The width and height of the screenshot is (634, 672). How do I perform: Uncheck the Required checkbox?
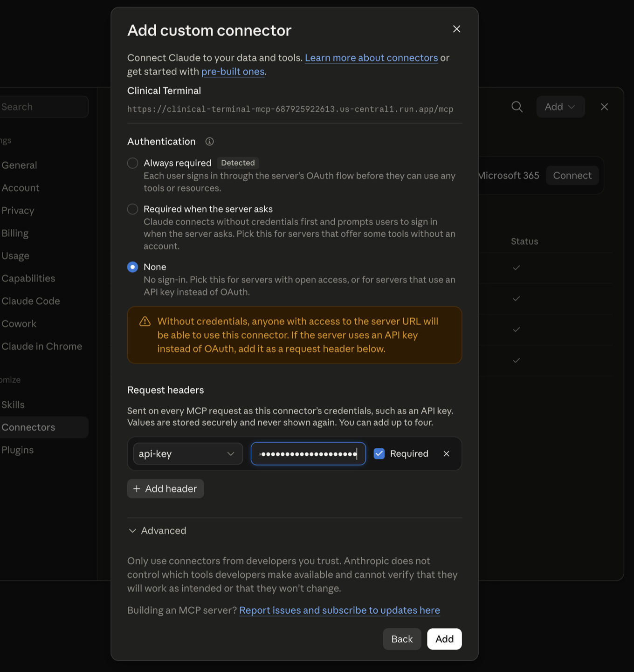379,454
